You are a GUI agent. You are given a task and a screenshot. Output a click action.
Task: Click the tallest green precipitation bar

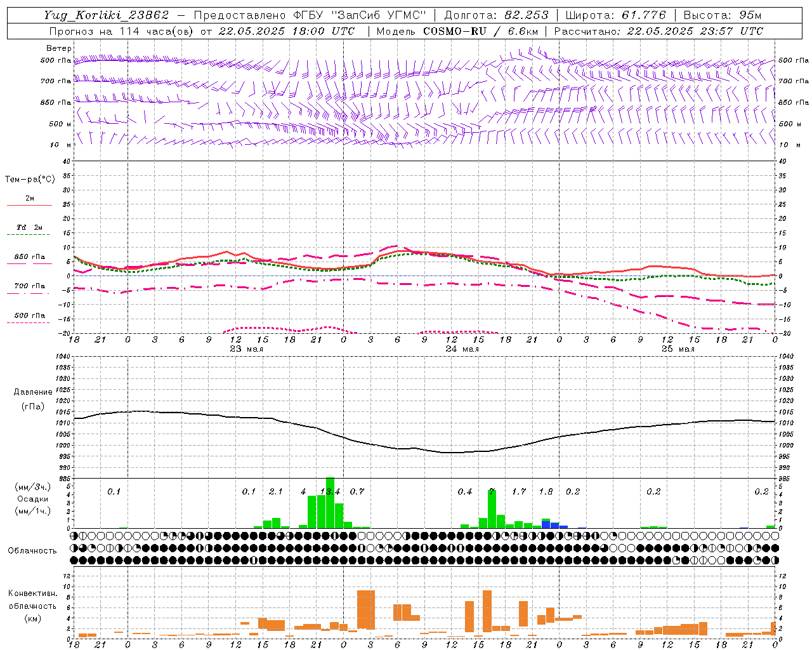click(330, 503)
